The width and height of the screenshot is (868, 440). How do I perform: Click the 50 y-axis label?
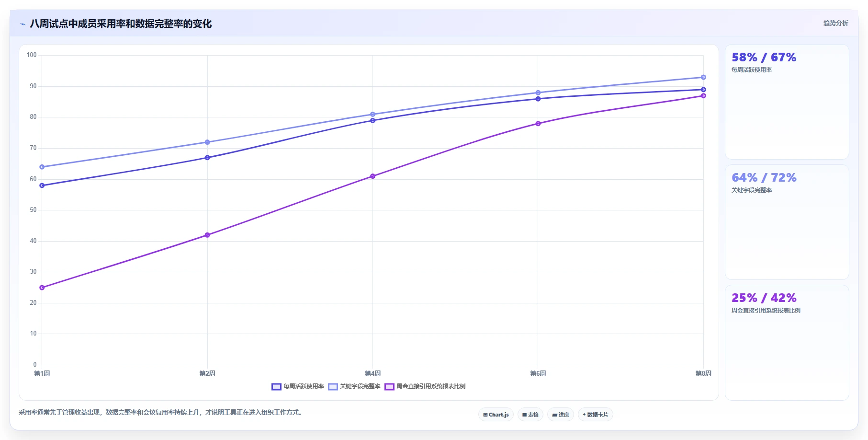click(x=33, y=210)
